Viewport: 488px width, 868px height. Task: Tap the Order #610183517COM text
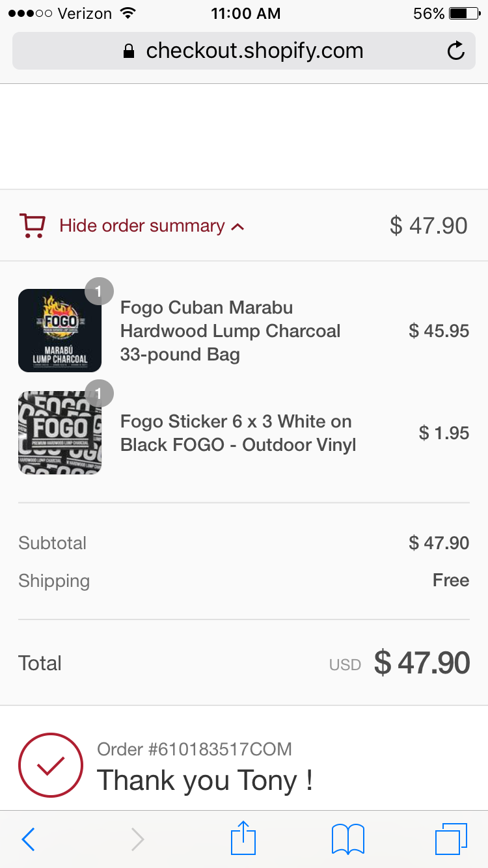194,749
